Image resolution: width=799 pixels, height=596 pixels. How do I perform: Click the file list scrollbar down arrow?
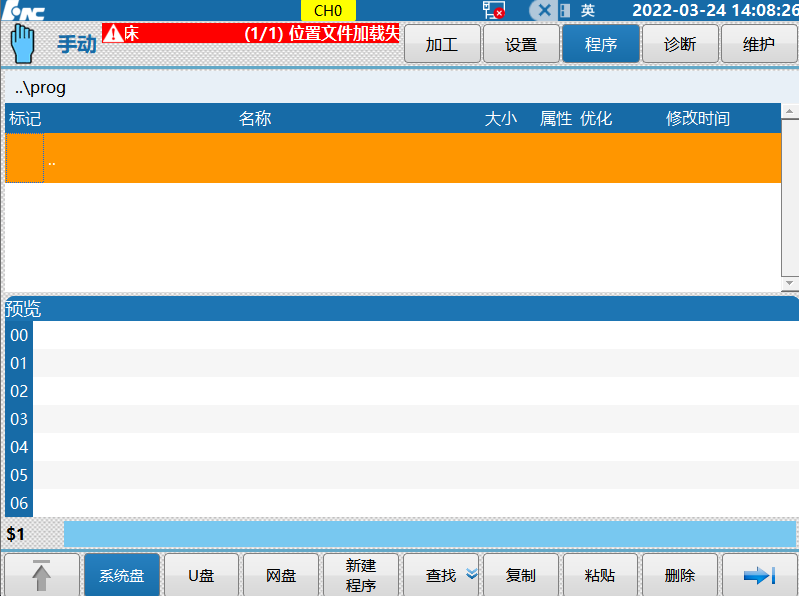(789, 283)
